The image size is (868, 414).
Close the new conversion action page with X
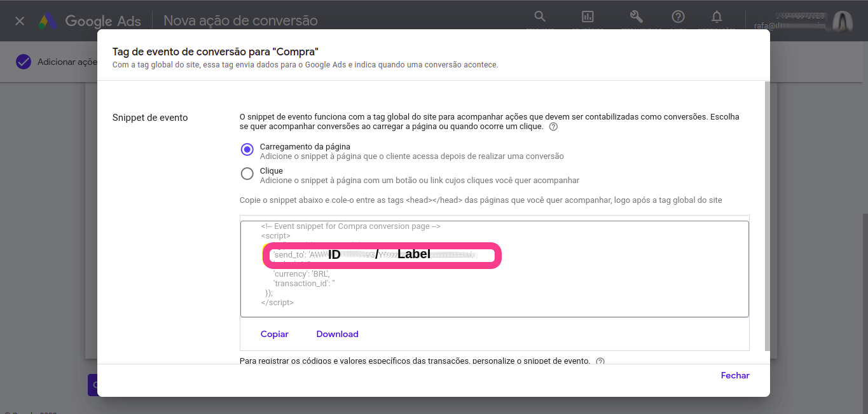point(20,21)
